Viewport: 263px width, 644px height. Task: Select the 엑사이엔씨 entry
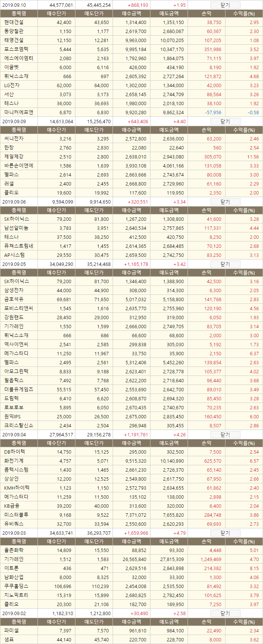point(16,344)
